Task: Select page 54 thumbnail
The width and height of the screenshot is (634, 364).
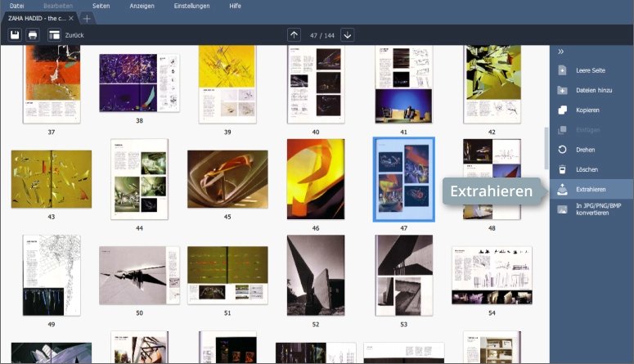Action: coord(492,276)
